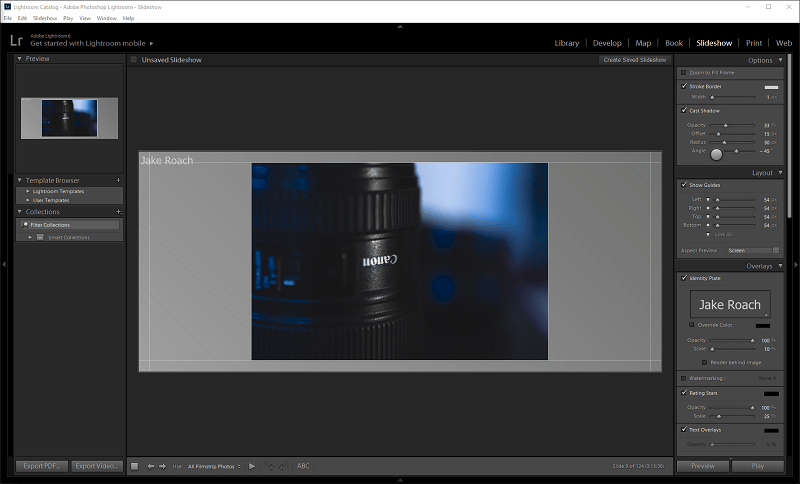Image resolution: width=800 pixels, height=484 pixels.
Task: Click Lightroom mobile arrow icon
Action: 152,43
